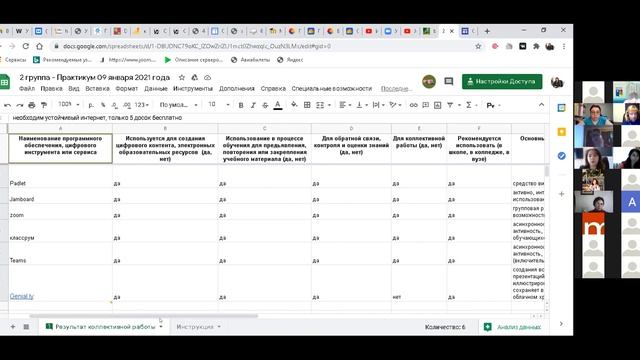
Task: Open the Правка menu
Action: tap(51, 89)
